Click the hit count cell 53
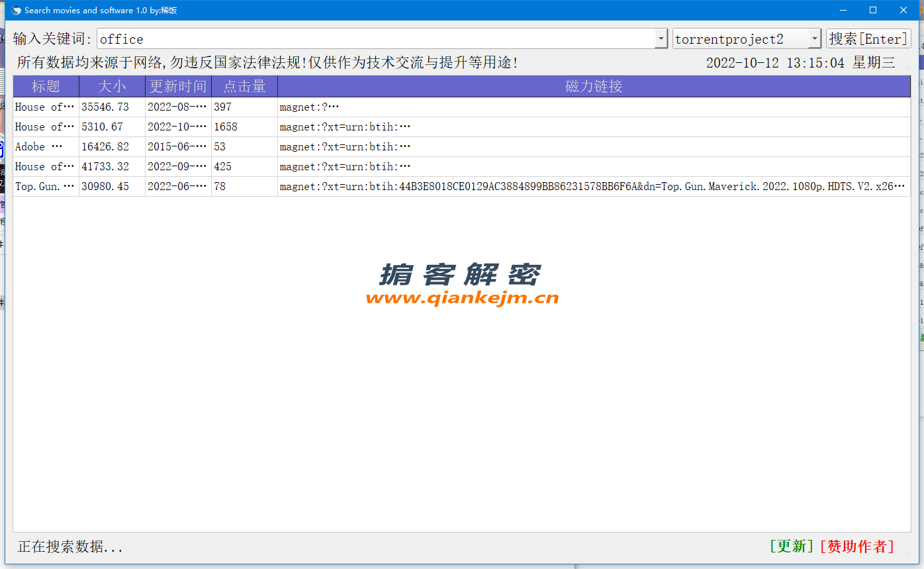The height and width of the screenshot is (569, 924). (x=245, y=147)
